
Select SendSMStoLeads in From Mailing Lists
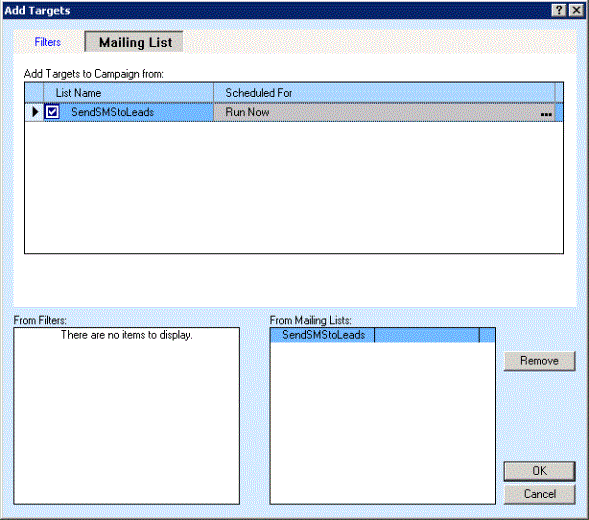pyautogui.click(x=323, y=335)
